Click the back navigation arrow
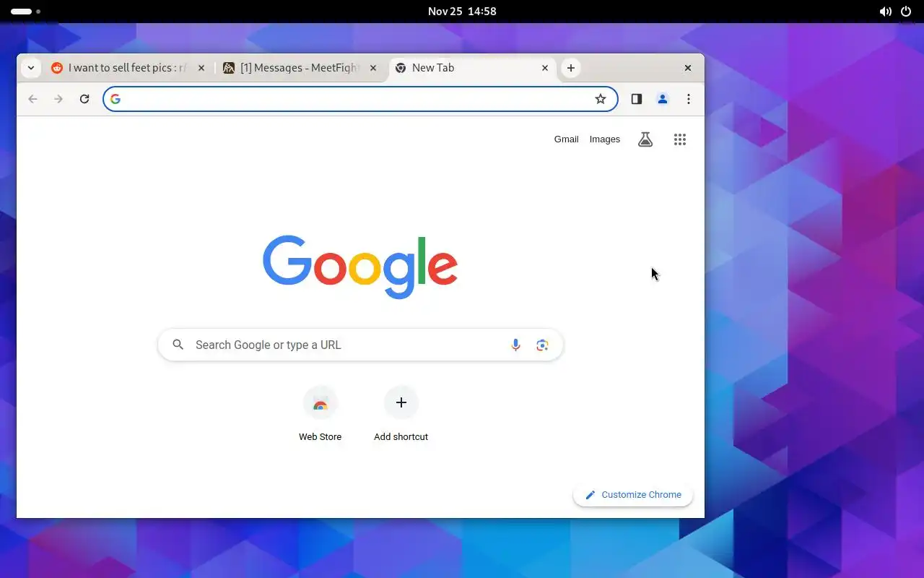Viewport: 924px width, 578px height. [x=32, y=99]
